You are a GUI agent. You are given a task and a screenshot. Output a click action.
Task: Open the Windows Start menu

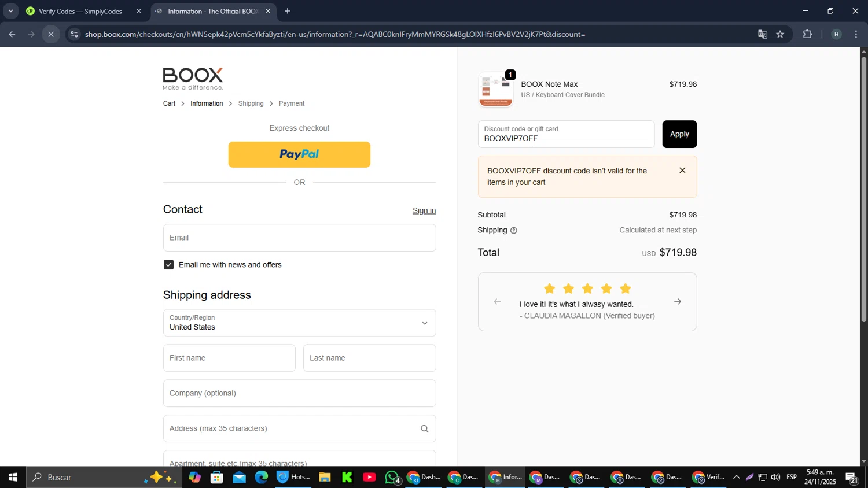[13, 477]
